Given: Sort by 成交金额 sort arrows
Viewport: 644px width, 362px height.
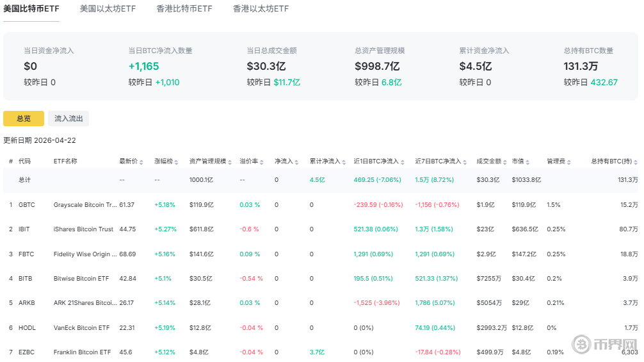Looking at the screenshot, I should (505, 162).
